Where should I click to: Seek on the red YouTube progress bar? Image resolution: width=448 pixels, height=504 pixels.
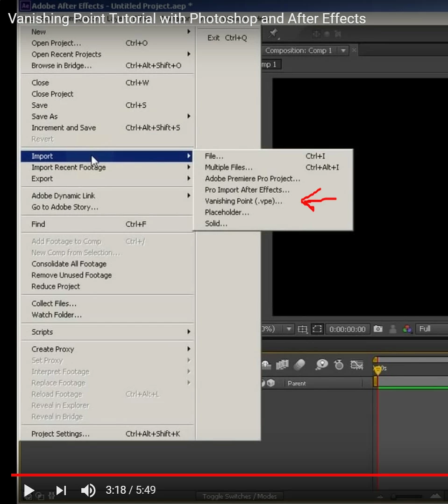tap(229, 475)
